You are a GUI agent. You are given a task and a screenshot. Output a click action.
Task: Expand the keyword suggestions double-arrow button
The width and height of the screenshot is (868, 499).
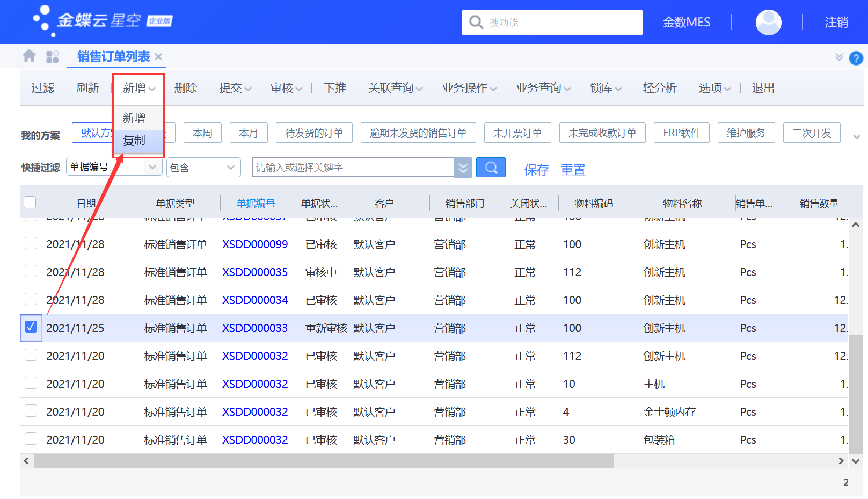point(463,168)
